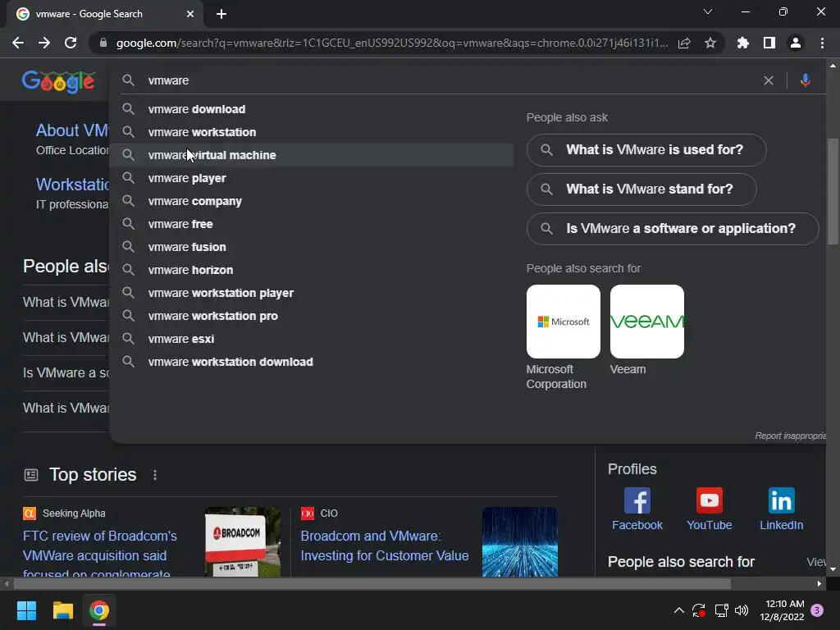Close the vmware Google Search tab
The height and width of the screenshot is (630, 840).
[x=190, y=14]
